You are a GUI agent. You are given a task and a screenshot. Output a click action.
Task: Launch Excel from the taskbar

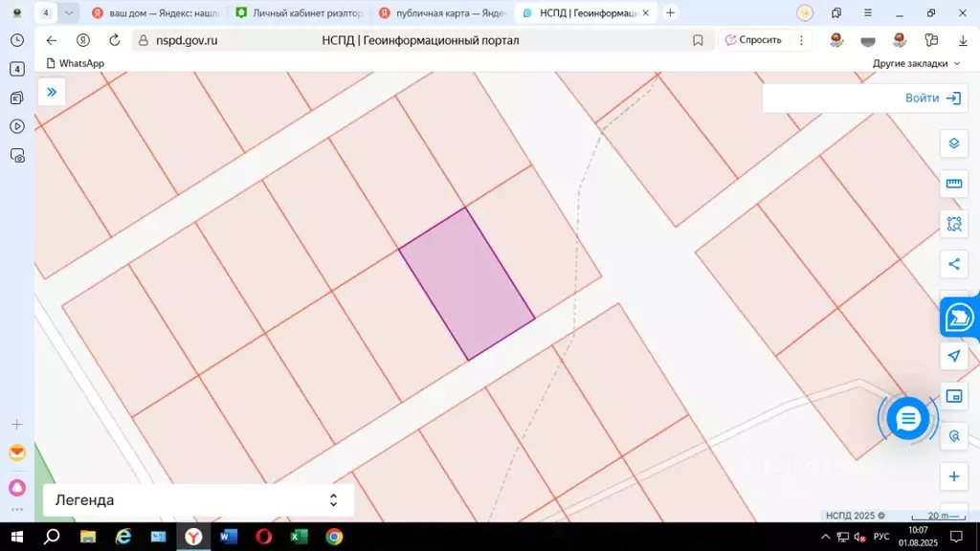[299, 537]
